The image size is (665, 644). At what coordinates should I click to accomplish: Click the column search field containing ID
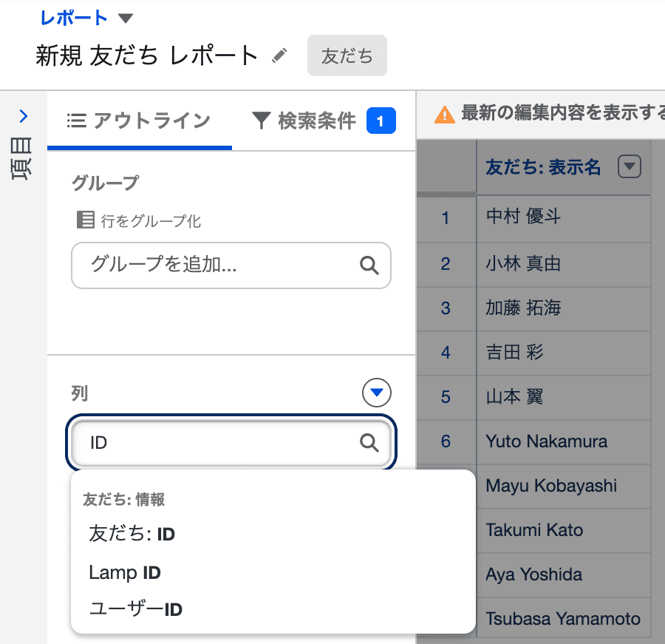[231, 443]
